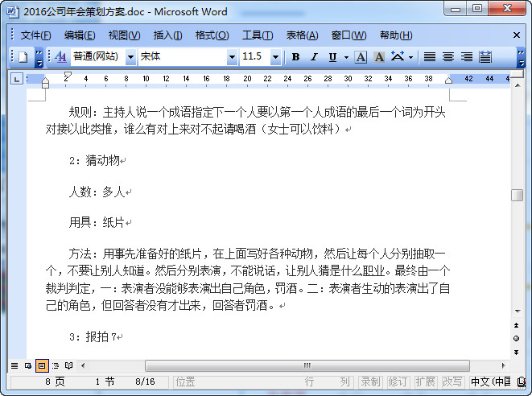
Task: Open the Character Scaling dropdown arrow
Action: pyautogui.click(x=410, y=57)
